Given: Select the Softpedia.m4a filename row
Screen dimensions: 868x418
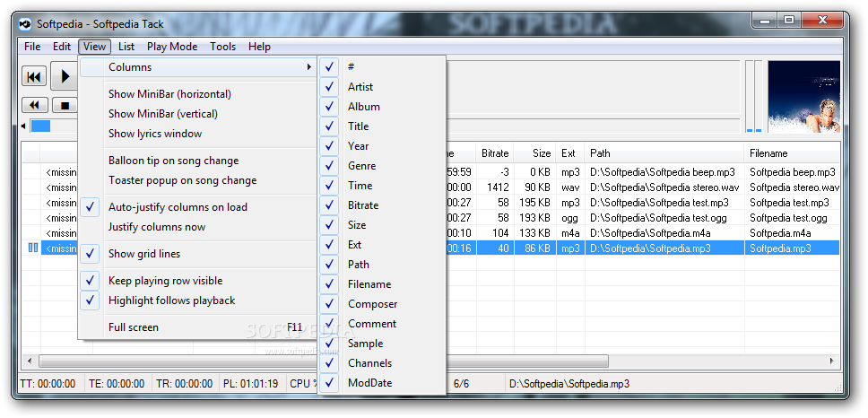Looking at the screenshot, I should (780, 233).
